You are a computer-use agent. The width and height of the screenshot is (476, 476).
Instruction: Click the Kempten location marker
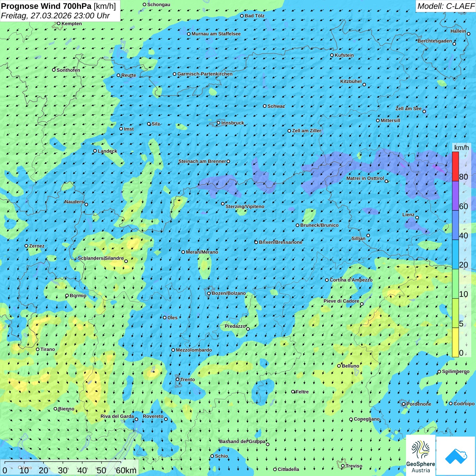click(x=58, y=23)
